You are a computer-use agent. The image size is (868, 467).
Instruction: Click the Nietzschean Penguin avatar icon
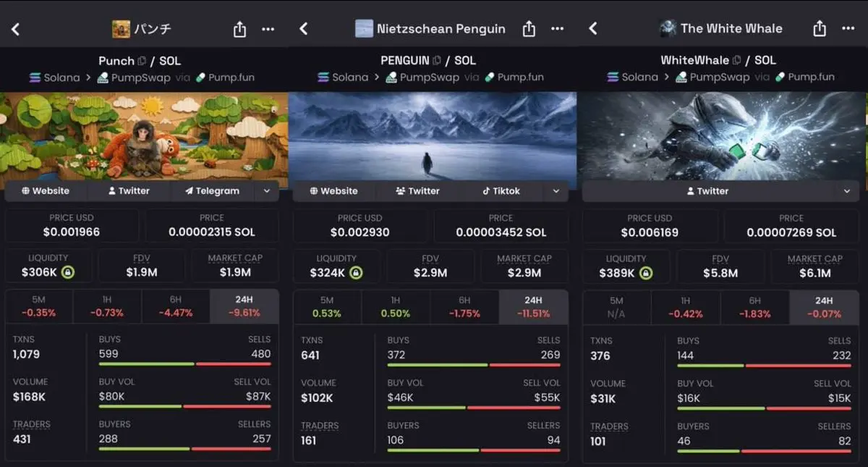364,29
